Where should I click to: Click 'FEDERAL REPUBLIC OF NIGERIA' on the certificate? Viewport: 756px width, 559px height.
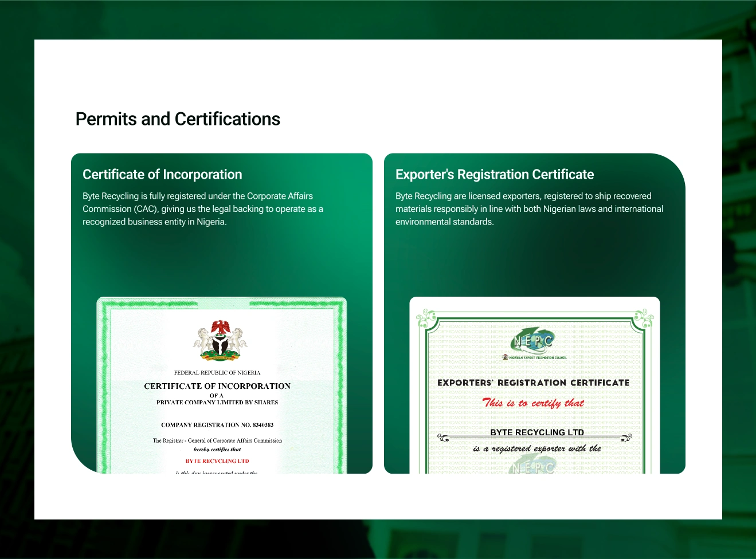pyautogui.click(x=217, y=373)
